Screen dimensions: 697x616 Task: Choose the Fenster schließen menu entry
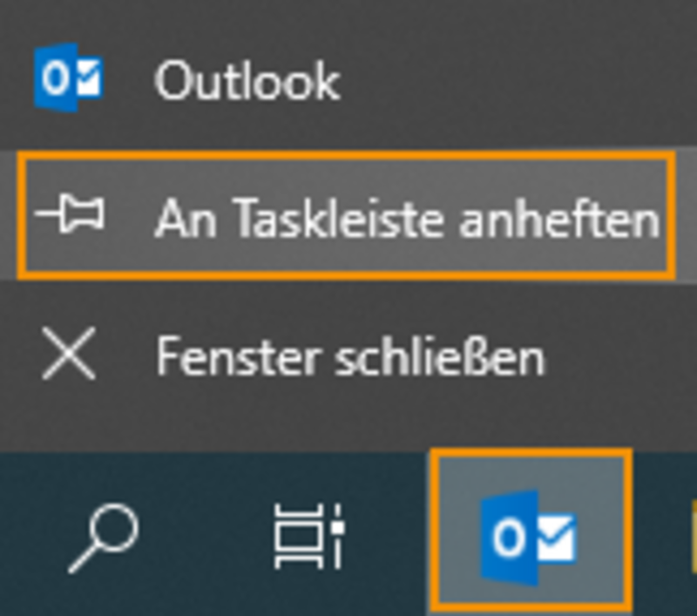tap(348, 355)
